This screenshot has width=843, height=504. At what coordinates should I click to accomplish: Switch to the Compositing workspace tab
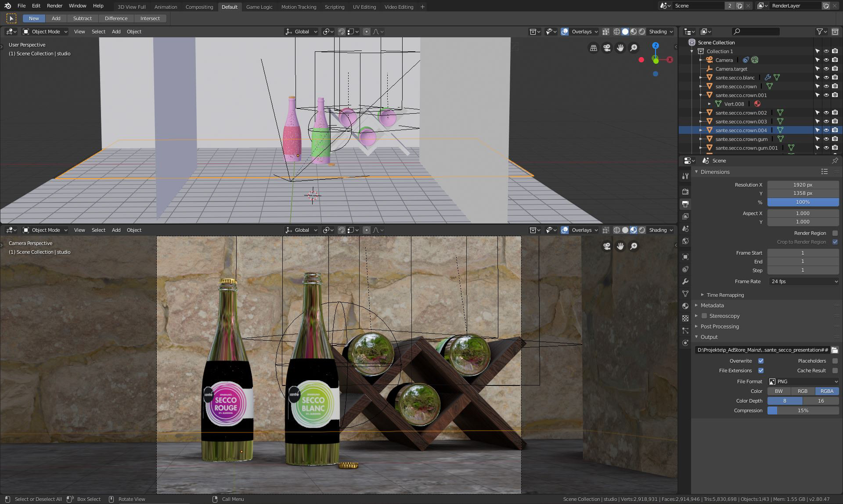(199, 7)
